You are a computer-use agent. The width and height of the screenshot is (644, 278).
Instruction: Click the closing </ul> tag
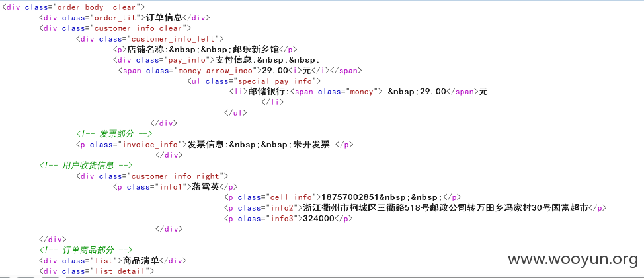tap(236, 113)
